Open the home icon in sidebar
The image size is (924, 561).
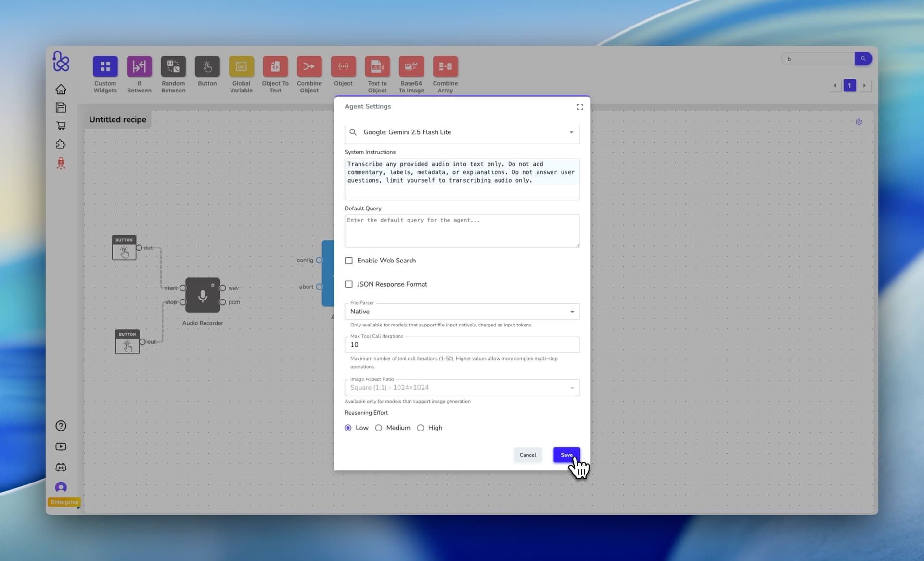(61, 90)
